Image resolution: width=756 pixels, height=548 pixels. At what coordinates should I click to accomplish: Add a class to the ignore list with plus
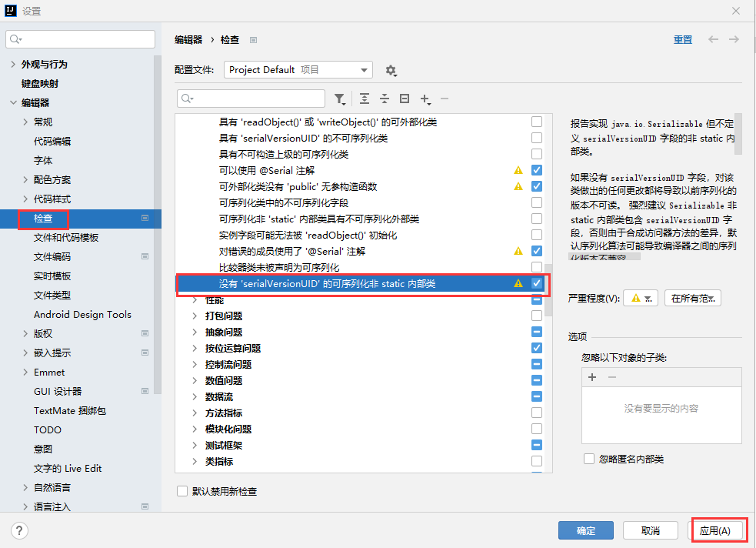pyautogui.click(x=592, y=377)
